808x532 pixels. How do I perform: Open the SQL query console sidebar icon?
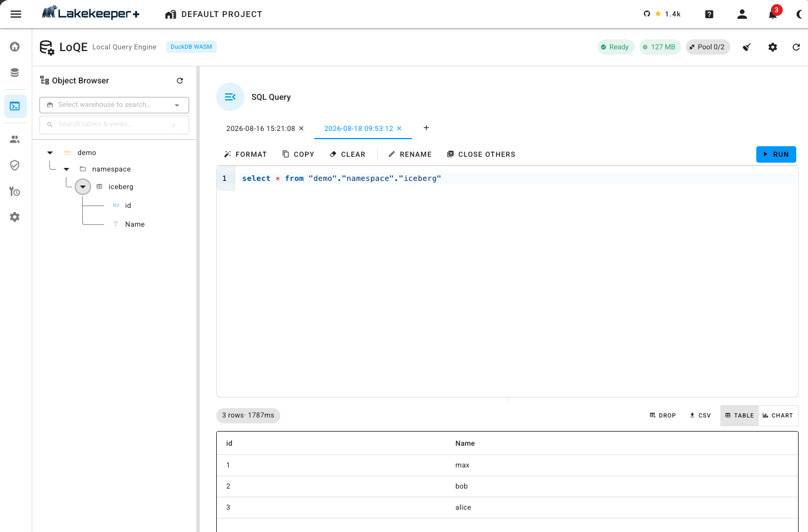15,106
